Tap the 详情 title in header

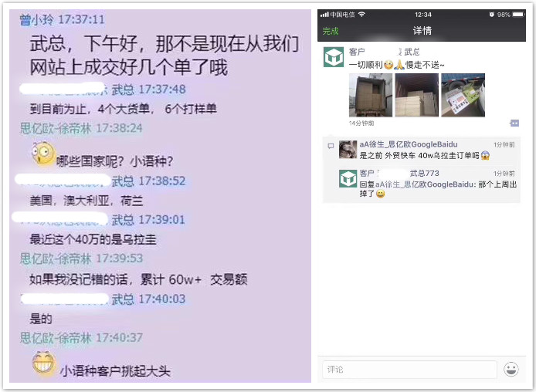click(x=422, y=31)
